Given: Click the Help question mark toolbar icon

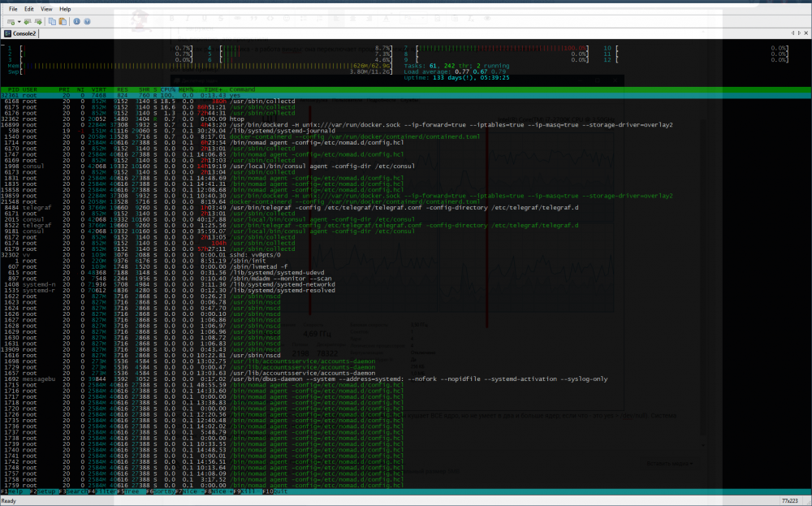Looking at the screenshot, I should (86, 21).
